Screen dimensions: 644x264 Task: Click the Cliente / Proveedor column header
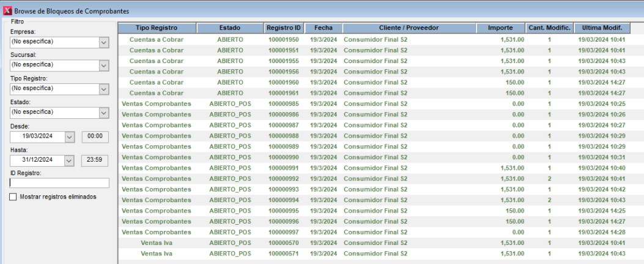[408, 28]
